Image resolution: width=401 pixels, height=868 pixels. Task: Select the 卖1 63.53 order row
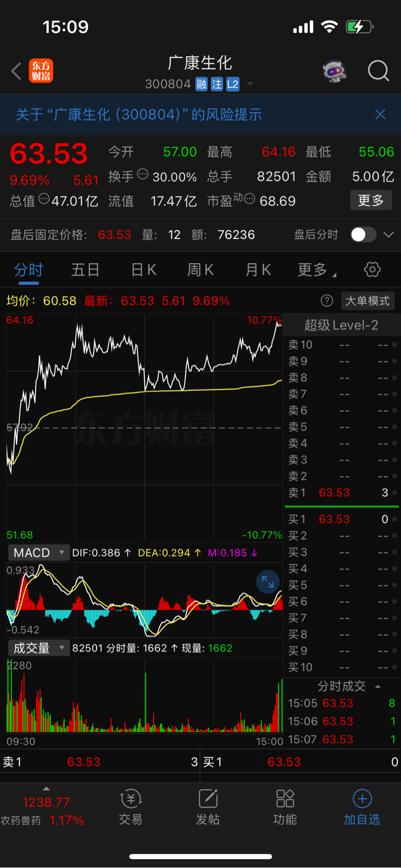point(342,493)
